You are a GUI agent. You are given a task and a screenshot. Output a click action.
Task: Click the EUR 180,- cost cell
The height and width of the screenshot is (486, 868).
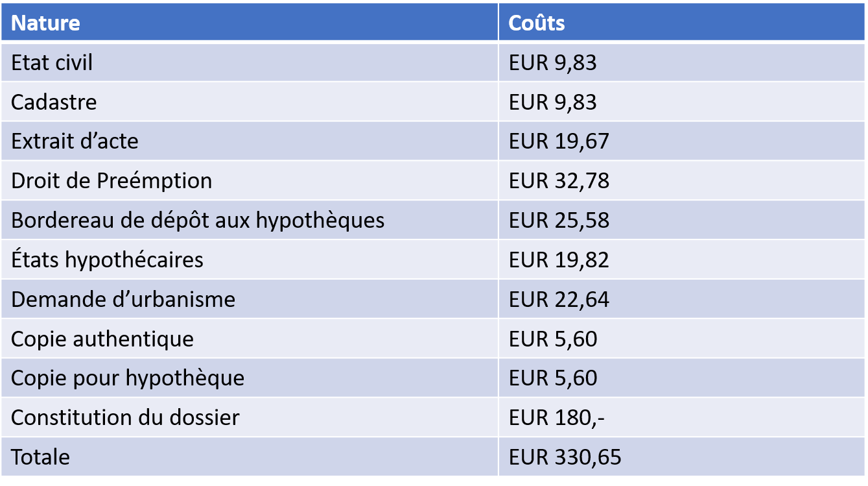click(682, 417)
